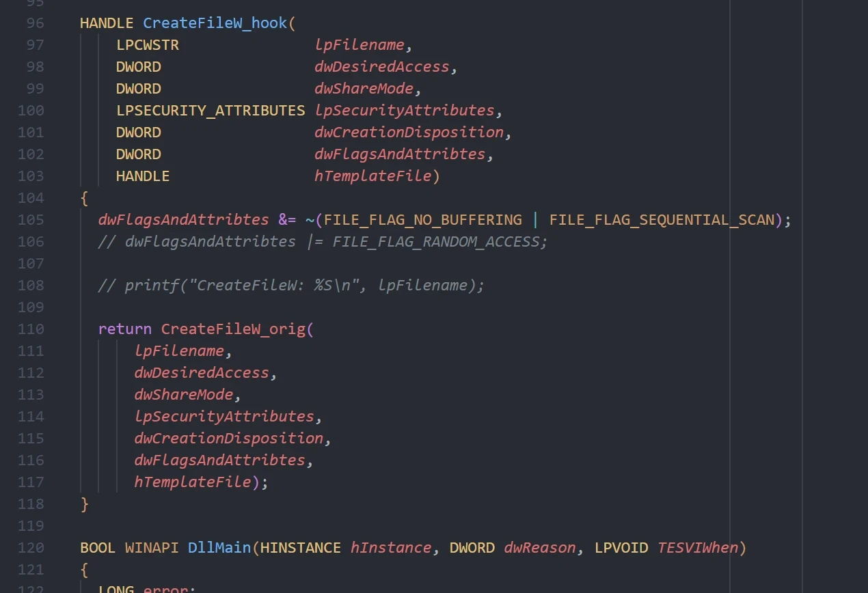Click line number 96 in the gutter
The width and height of the screenshot is (868, 593).
35,23
